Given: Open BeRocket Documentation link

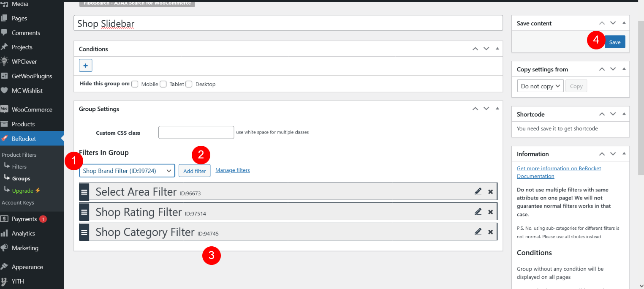Looking at the screenshot, I should tap(559, 172).
